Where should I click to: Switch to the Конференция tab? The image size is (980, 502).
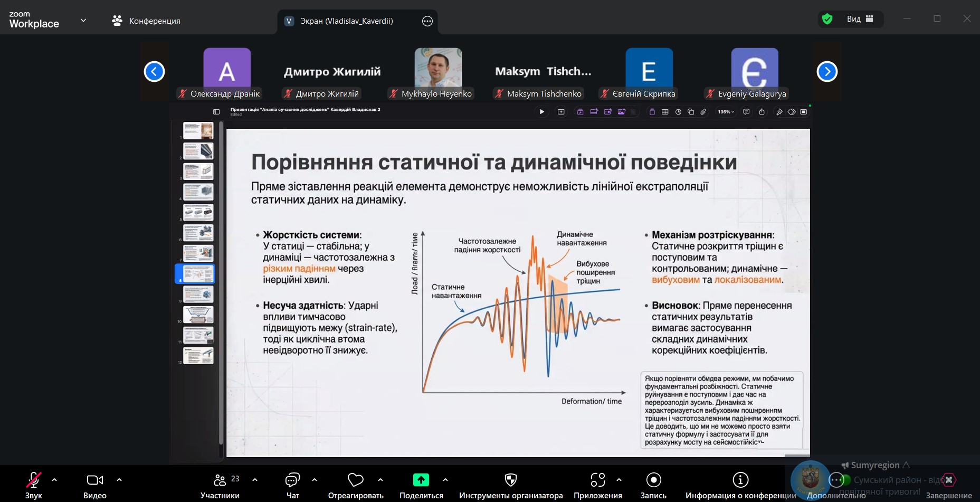146,21
